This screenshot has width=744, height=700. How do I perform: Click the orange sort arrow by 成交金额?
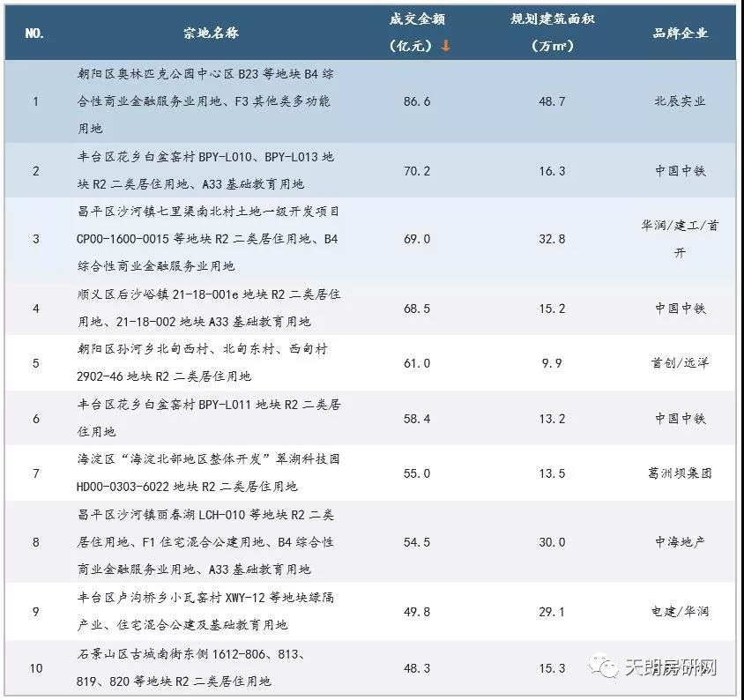(445, 46)
